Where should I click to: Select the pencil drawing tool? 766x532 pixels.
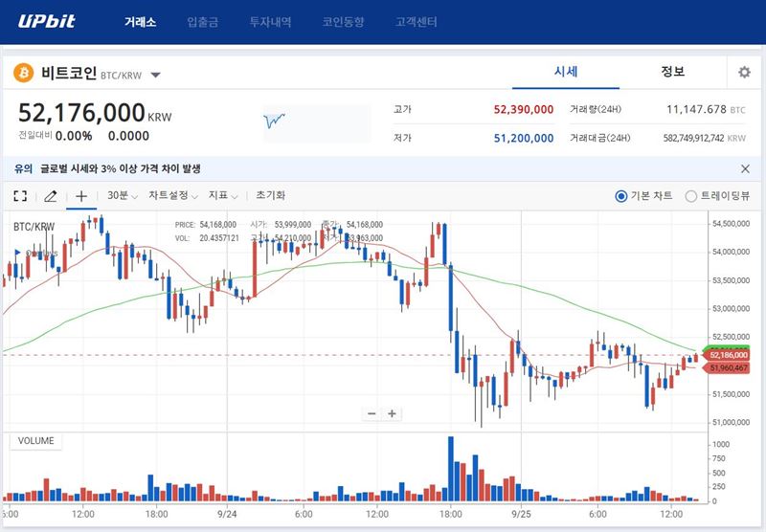pos(51,196)
